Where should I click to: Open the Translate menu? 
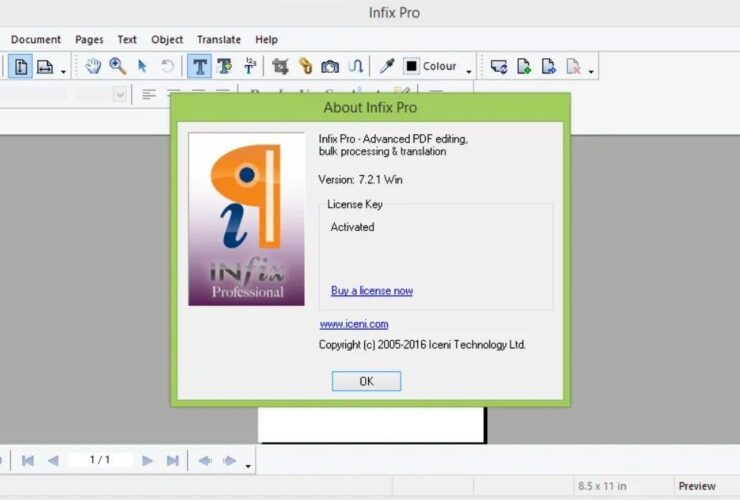click(219, 40)
